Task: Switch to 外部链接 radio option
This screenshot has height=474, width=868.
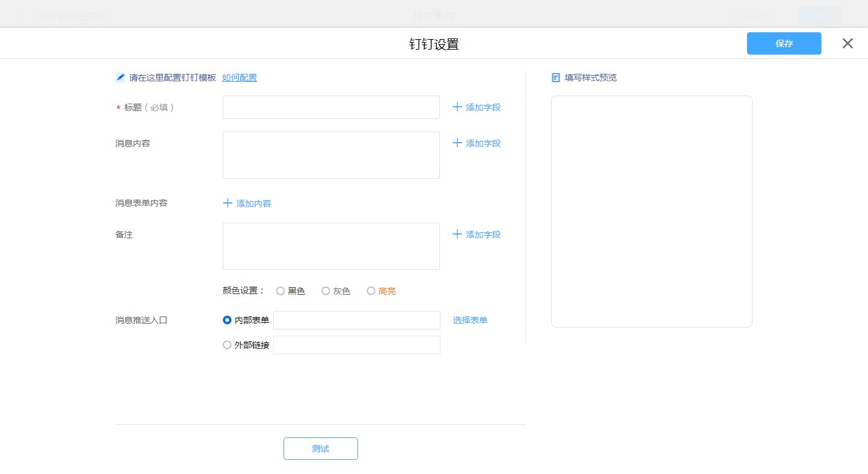Action: pos(227,345)
